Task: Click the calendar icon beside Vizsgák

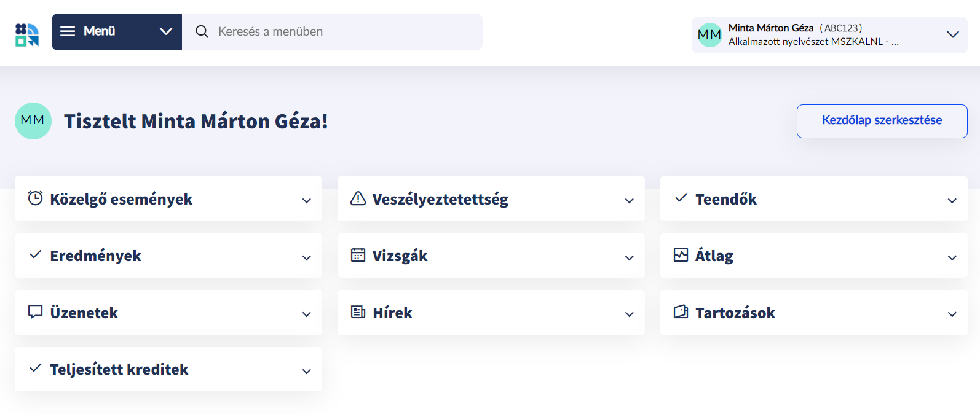Action: click(x=358, y=255)
